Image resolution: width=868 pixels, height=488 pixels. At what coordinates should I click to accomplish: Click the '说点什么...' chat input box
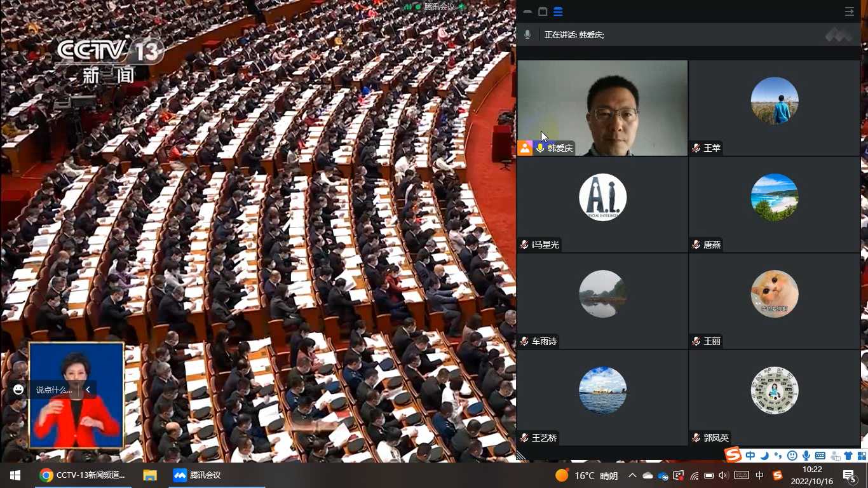point(54,390)
